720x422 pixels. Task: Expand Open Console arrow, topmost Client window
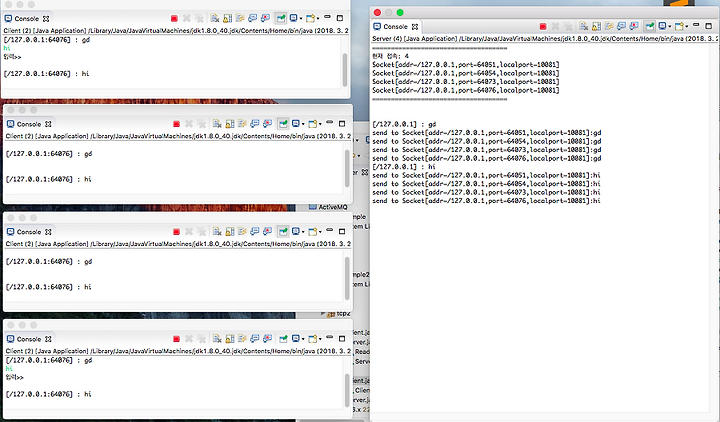(x=317, y=19)
